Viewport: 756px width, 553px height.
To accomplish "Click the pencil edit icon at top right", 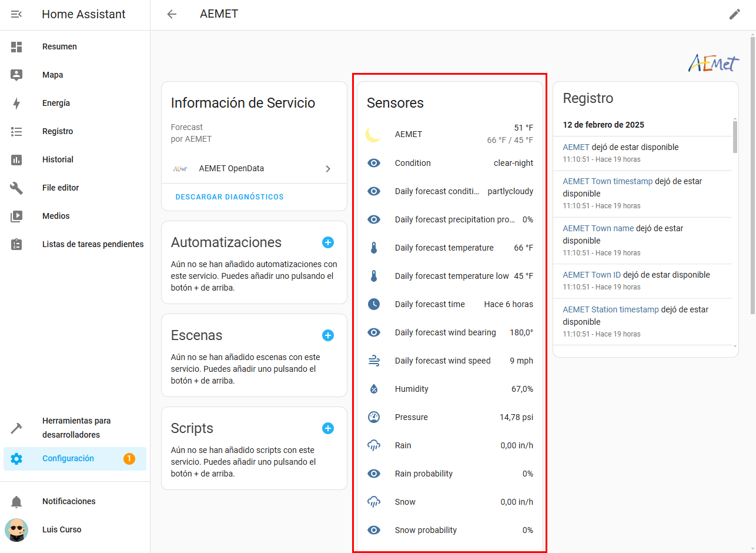I will point(735,14).
